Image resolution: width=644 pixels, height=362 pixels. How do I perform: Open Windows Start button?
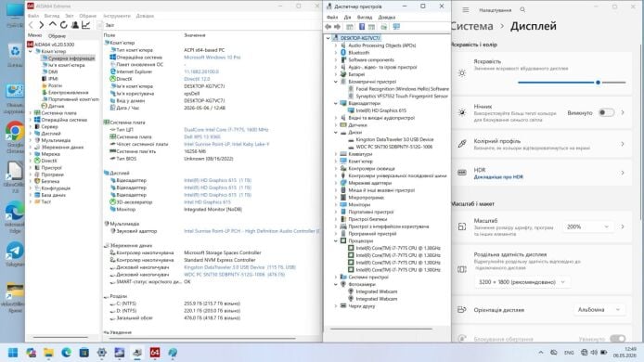click(x=13, y=353)
